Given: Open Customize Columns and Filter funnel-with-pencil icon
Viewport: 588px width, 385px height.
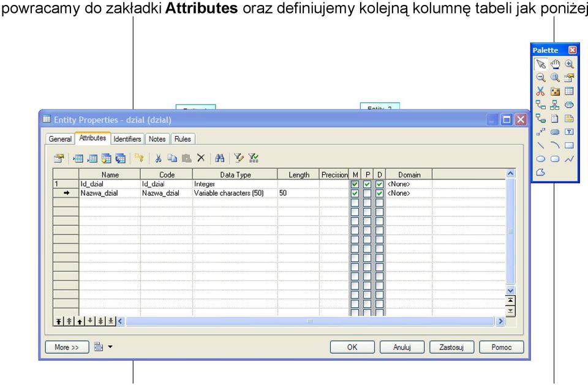Looking at the screenshot, I should coord(239,158).
